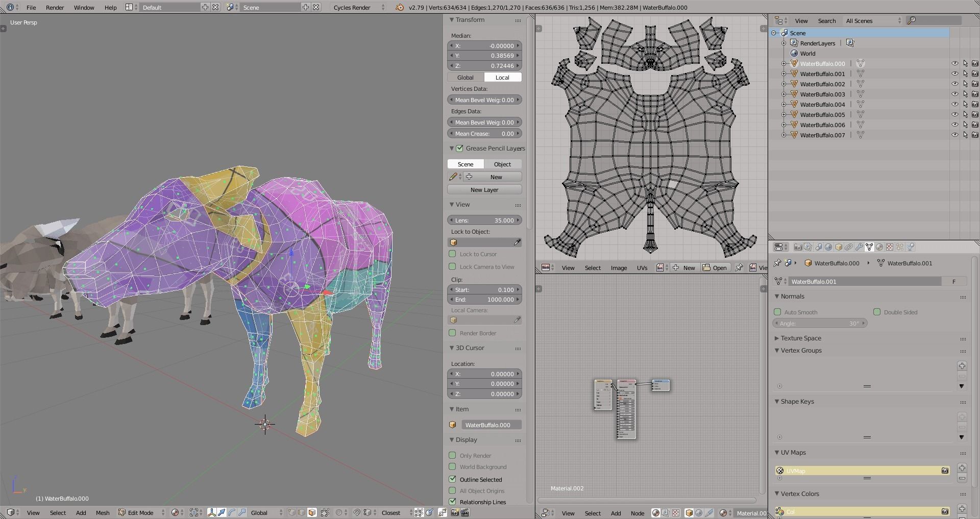The width and height of the screenshot is (980, 519).
Task: Enable Lock to Cursor checkbox
Action: click(452, 254)
